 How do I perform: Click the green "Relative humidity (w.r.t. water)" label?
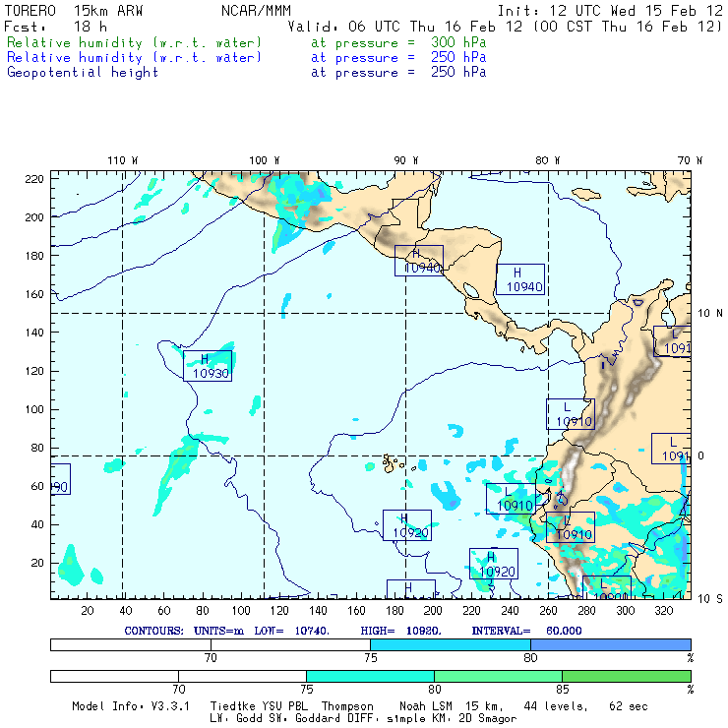coord(134,42)
